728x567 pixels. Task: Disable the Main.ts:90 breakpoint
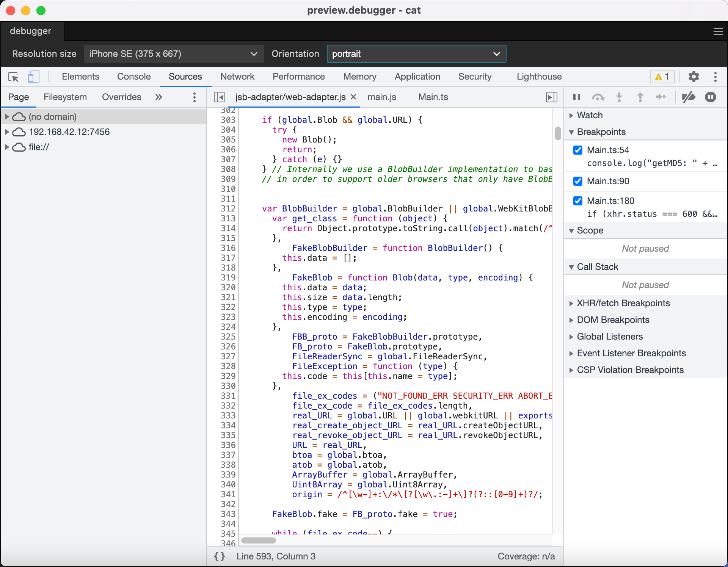(x=578, y=181)
